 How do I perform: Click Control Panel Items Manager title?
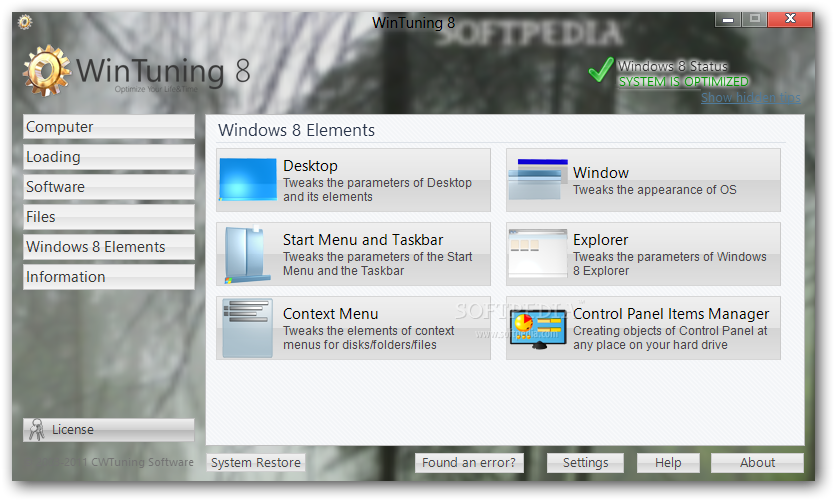click(671, 314)
